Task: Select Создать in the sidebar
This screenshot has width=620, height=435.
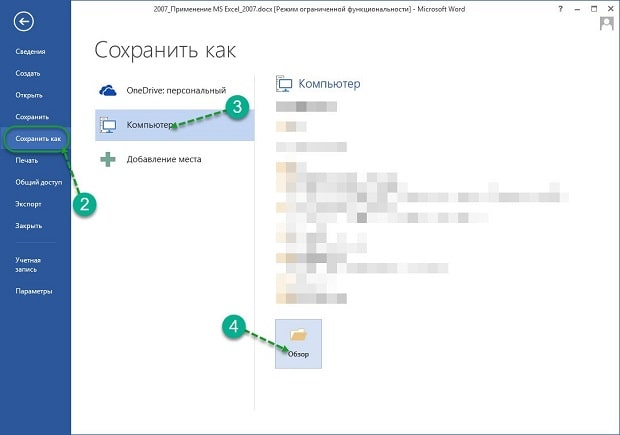Action: [28, 73]
